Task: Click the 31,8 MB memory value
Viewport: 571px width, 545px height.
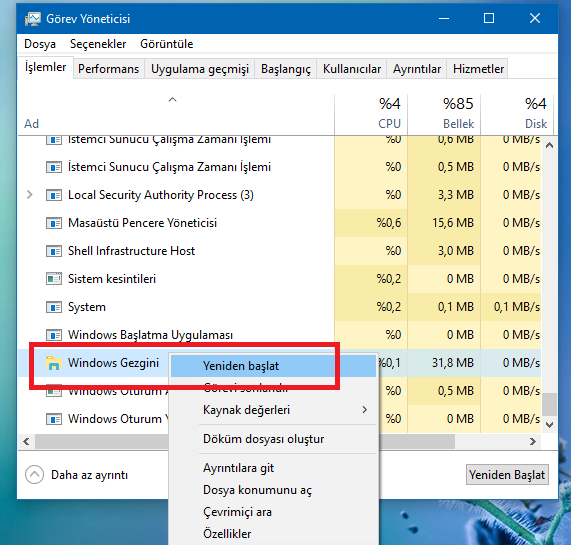Action: [x=453, y=363]
